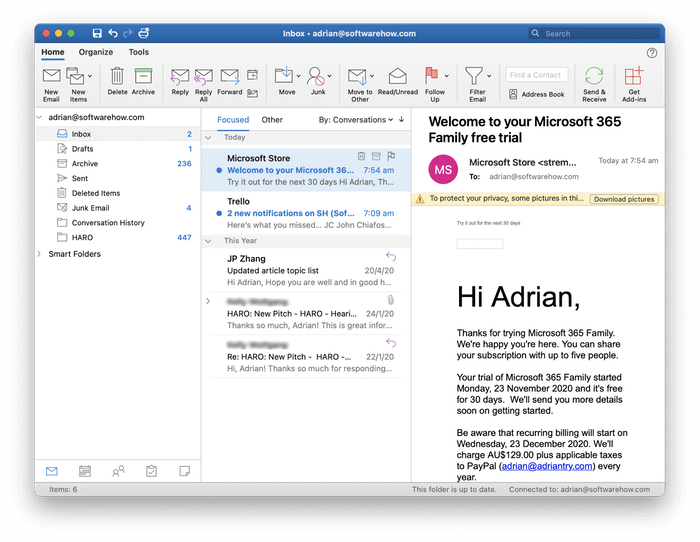Switch to the Tools ribbon tab
Image resolution: width=700 pixels, height=542 pixels.
tap(138, 52)
